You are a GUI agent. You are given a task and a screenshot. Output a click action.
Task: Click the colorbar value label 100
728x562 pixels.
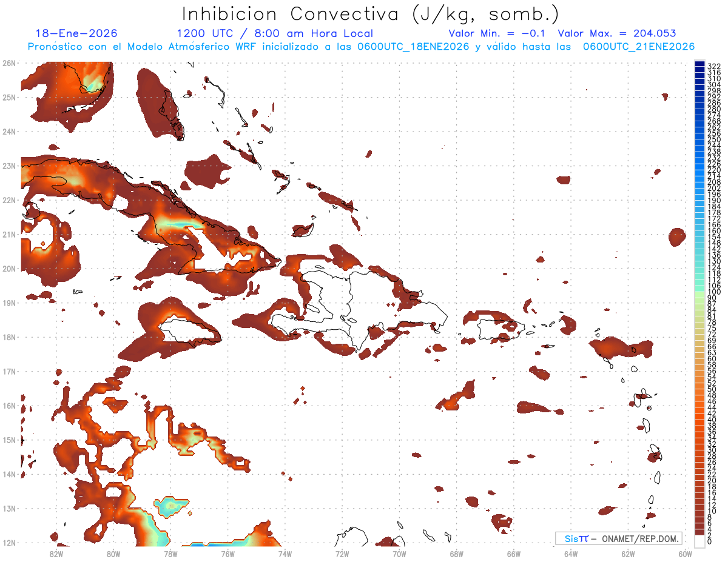pos(714,292)
